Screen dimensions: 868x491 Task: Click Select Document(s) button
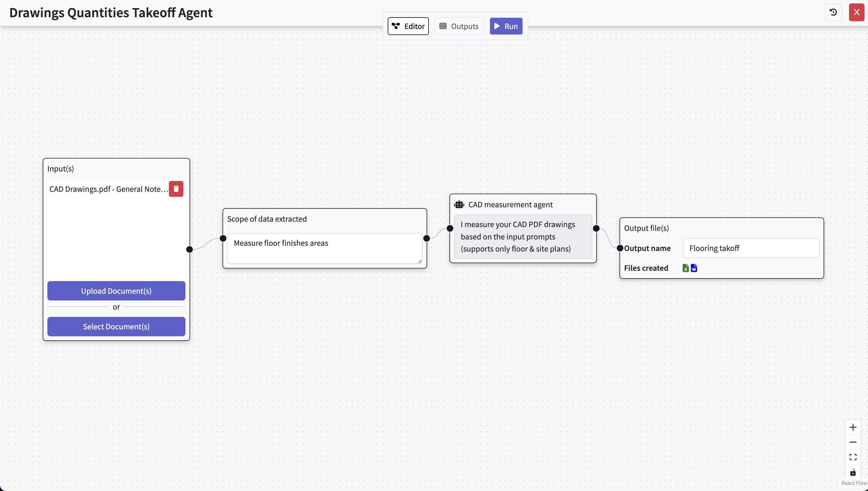(116, 326)
